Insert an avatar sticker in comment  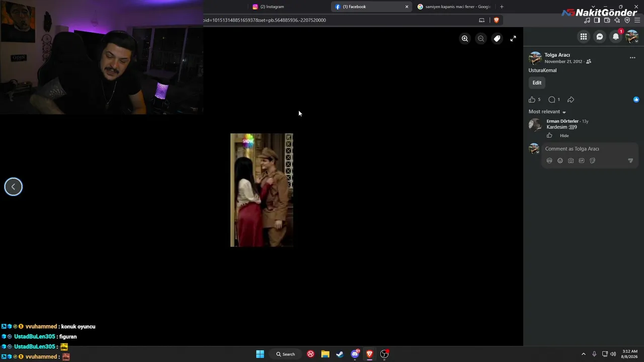click(x=549, y=161)
